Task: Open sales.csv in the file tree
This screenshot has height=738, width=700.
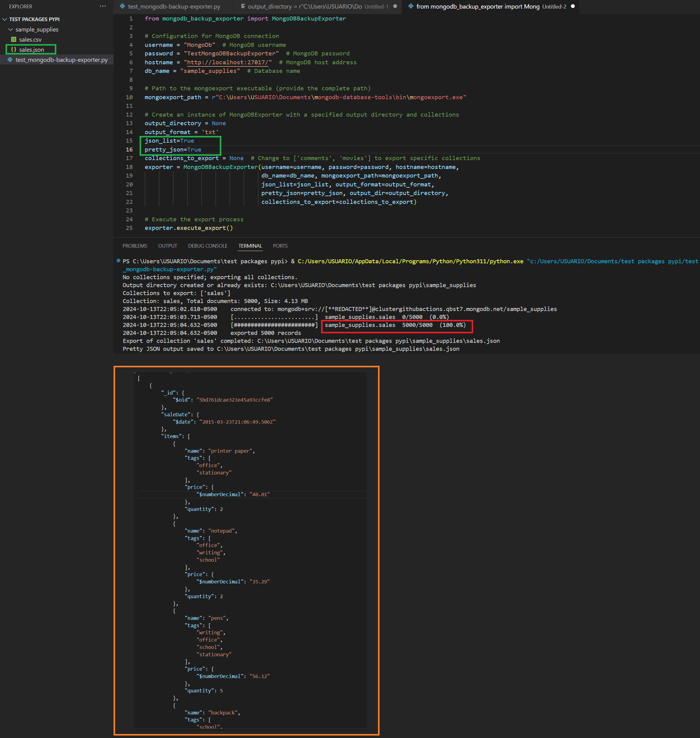Action: pyautogui.click(x=30, y=39)
